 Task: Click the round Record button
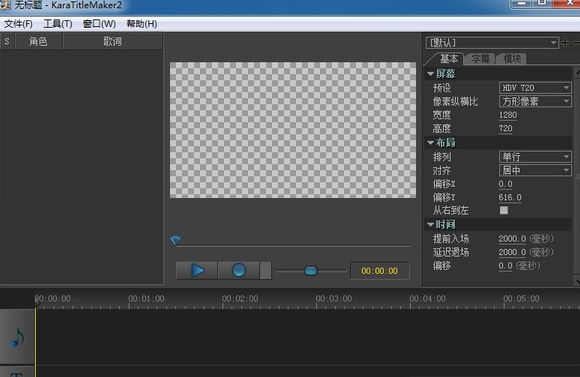coord(239,270)
